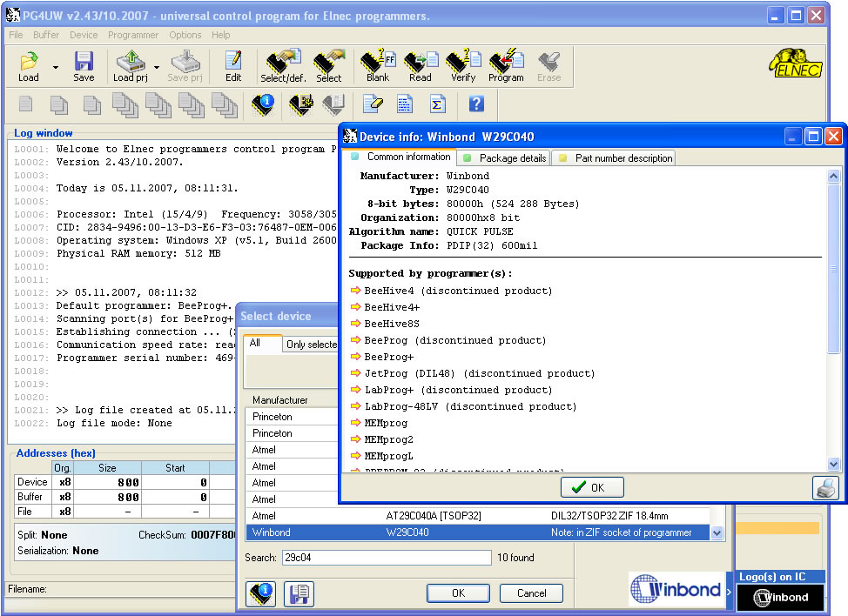Click the erase buffer eraser icon
Viewport: 848px width, 616px height.
[374, 104]
